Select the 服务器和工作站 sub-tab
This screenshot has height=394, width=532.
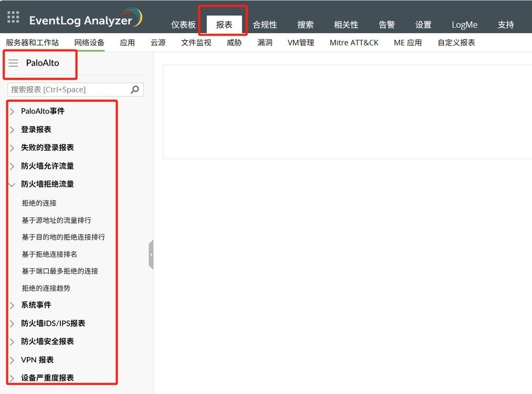[32, 42]
